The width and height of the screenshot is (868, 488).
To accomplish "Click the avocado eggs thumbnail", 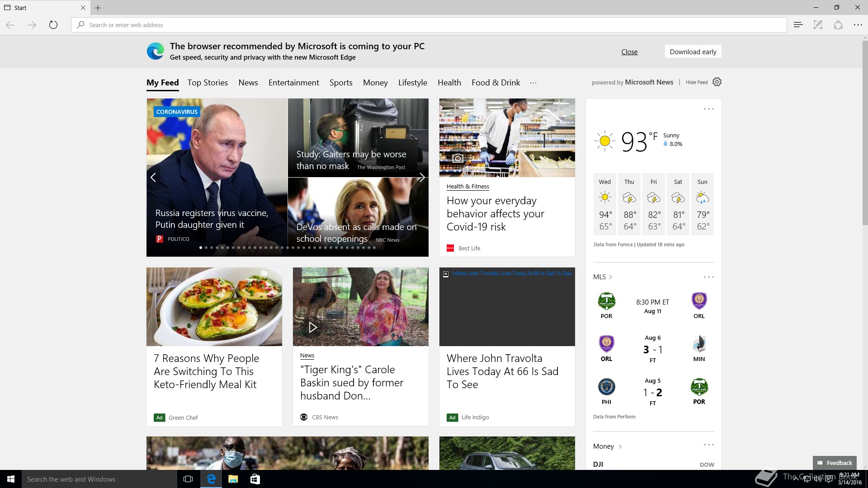I will (214, 307).
